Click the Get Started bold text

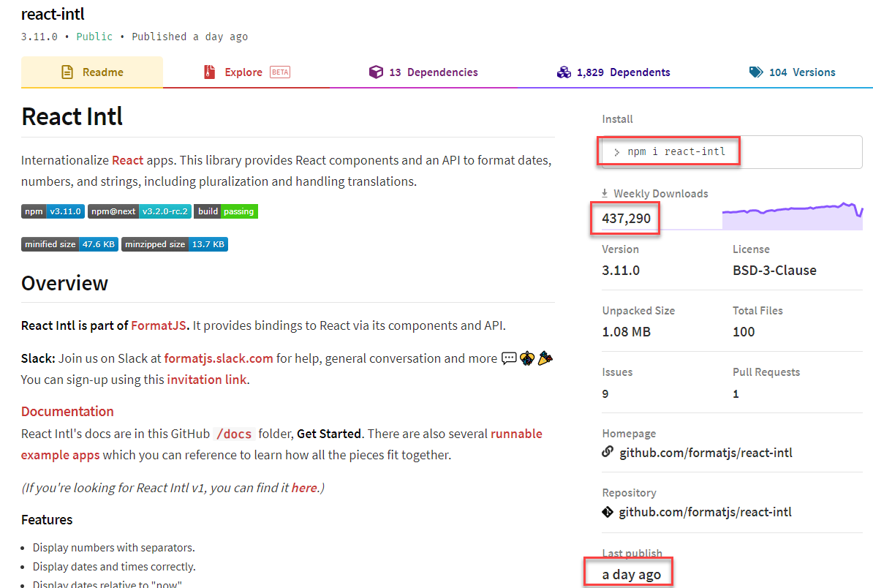point(329,434)
